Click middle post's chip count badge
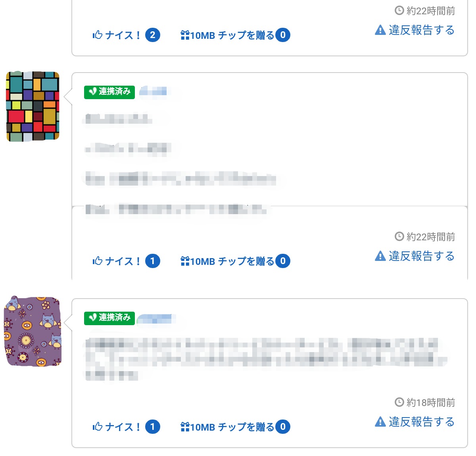 (x=283, y=261)
